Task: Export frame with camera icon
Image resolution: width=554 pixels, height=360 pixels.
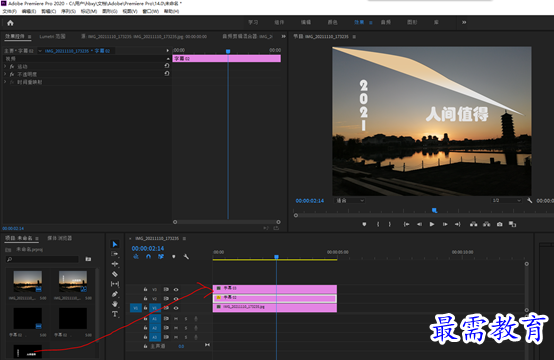Action: point(500,224)
